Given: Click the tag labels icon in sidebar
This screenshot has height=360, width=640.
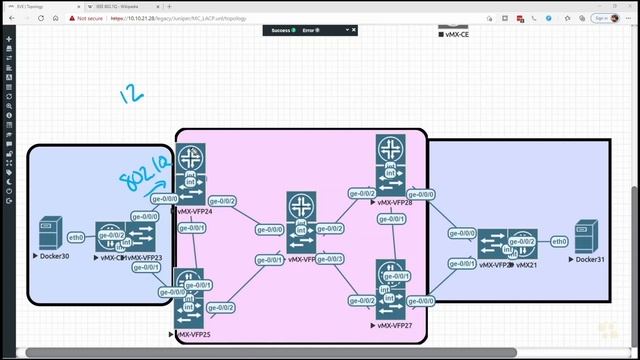Looking at the screenshot, I should pyautogui.click(x=9, y=173).
